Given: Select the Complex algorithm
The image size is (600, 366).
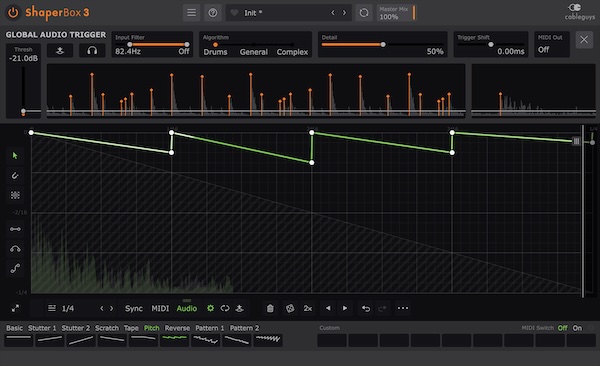Looking at the screenshot, I should point(292,52).
